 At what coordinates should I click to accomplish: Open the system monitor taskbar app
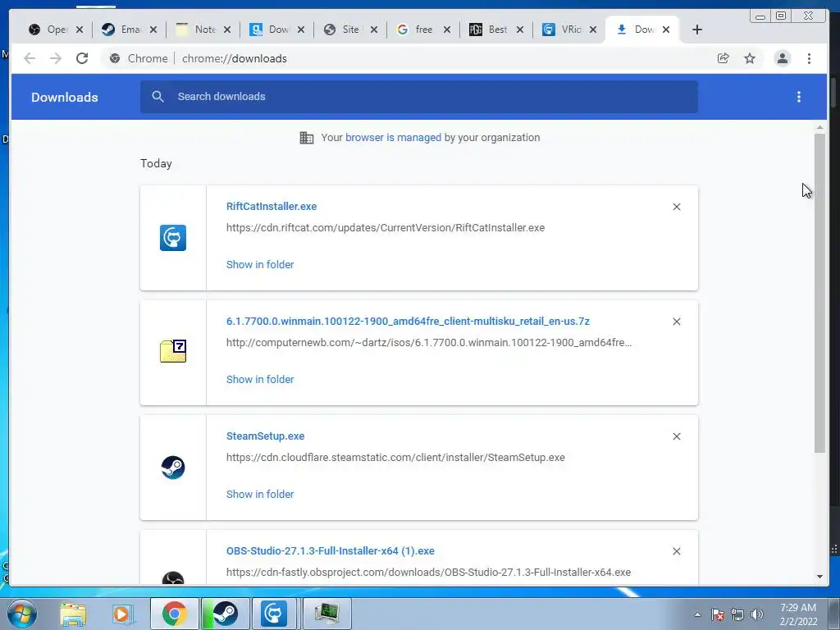326,614
